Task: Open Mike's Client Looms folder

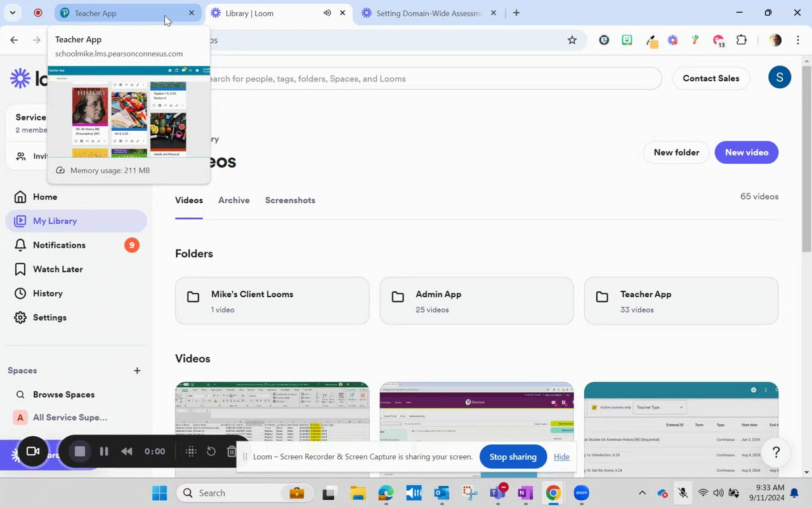Action: coord(272,301)
